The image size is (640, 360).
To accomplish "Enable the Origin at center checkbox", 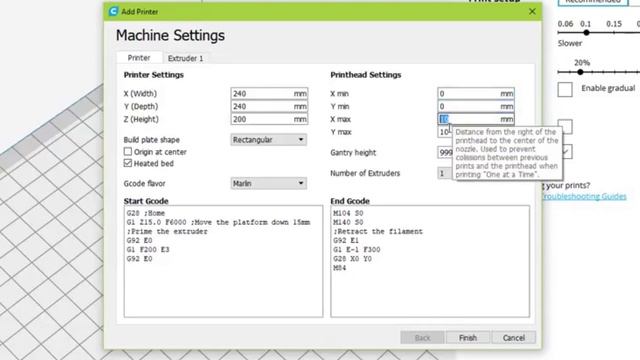I will click(x=128, y=151).
